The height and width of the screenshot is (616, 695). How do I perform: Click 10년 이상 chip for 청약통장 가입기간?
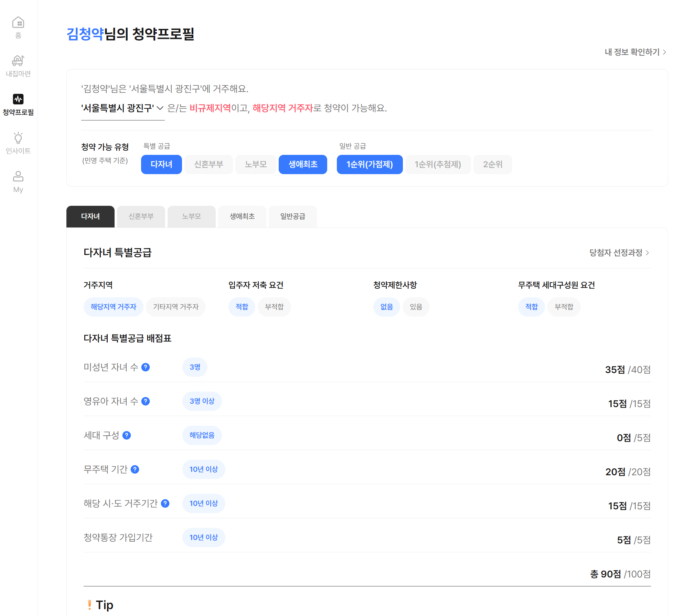204,538
